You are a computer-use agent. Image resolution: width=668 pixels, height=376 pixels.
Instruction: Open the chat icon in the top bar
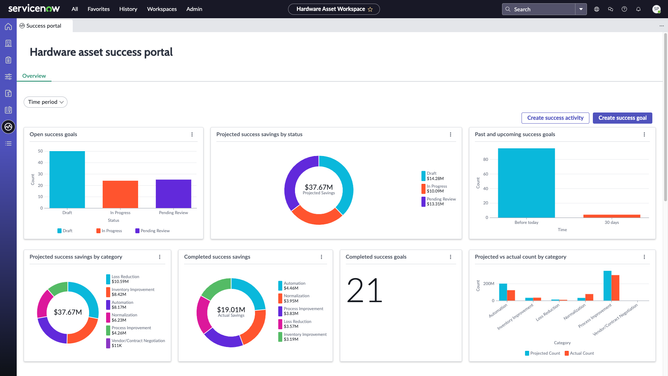(610, 9)
